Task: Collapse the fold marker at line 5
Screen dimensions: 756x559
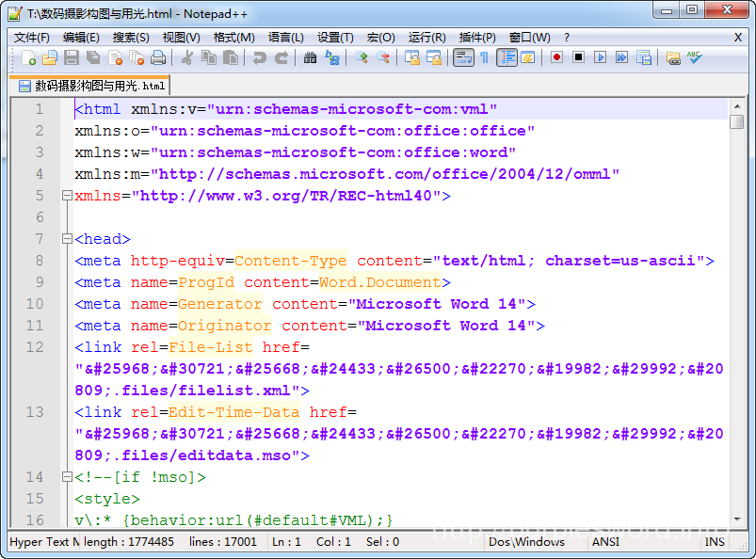Action: pyautogui.click(x=66, y=196)
